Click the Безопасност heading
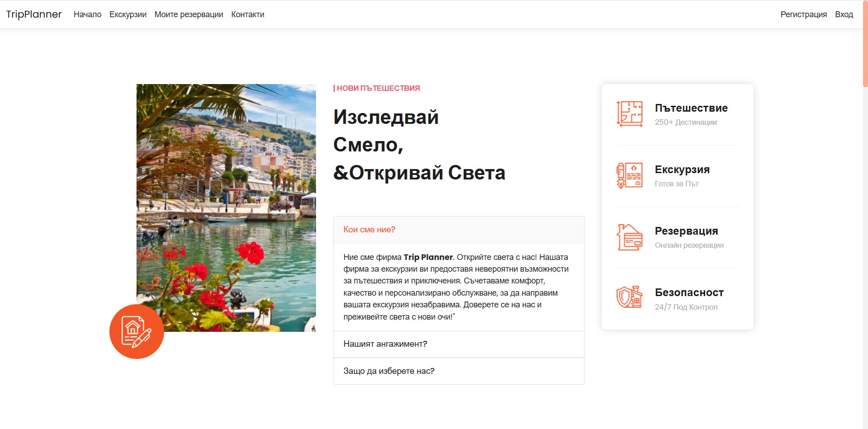 pos(689,292)
